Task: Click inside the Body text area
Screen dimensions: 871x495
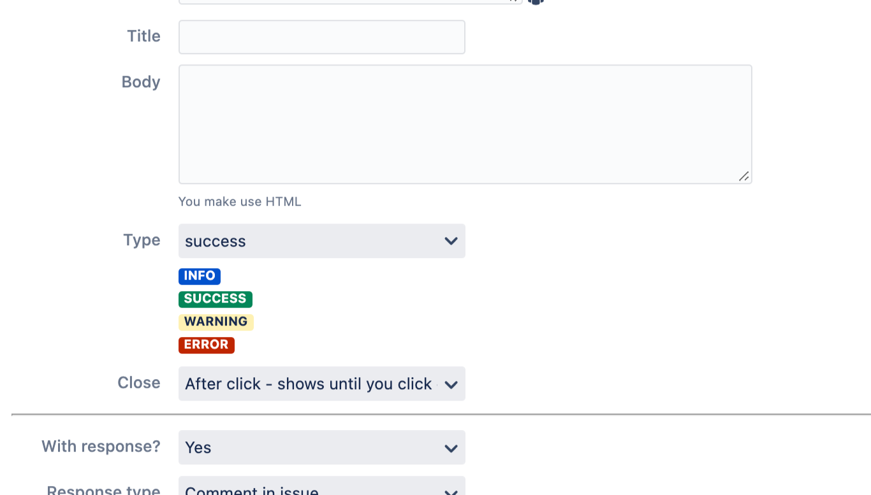Action: pos(465,124)
